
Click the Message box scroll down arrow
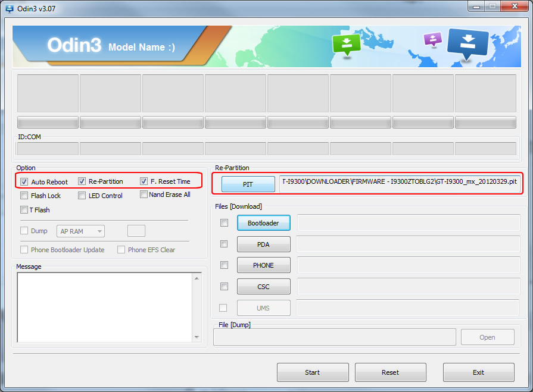[x=197, y=337]
